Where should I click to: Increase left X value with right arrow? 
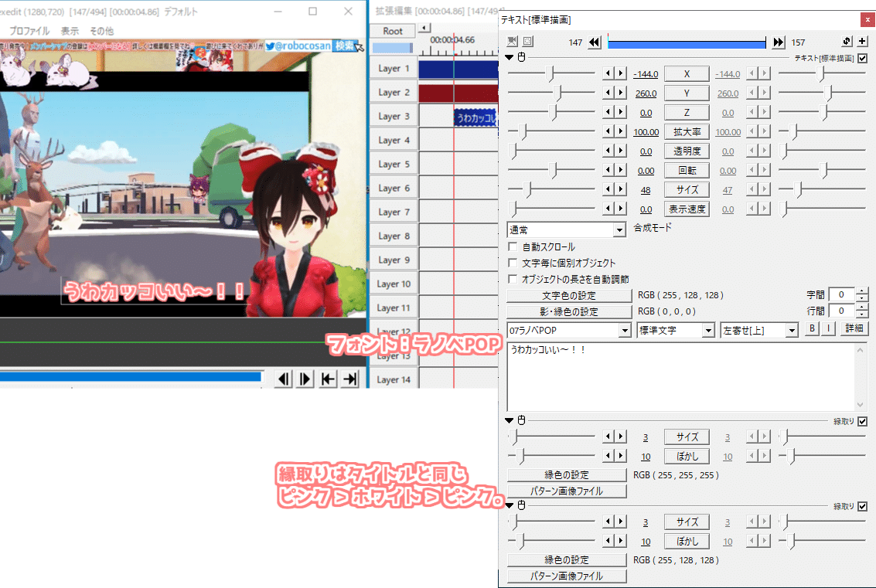coord(621,73)
